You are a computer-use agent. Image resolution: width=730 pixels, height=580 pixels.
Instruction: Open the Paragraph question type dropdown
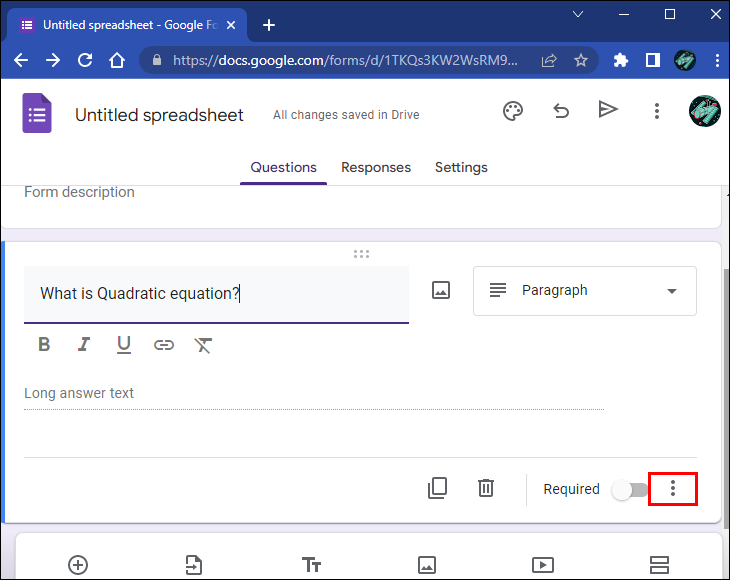(585, 291)
